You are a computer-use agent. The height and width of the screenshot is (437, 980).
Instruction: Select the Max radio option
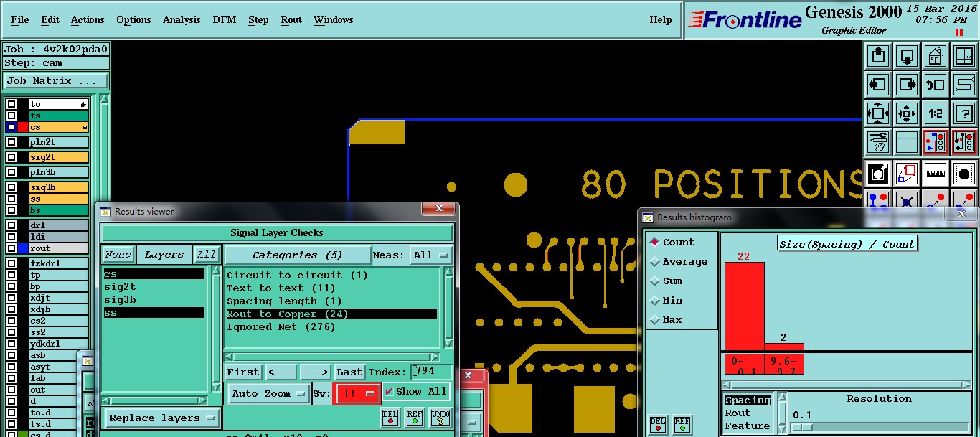pos(666,320)
